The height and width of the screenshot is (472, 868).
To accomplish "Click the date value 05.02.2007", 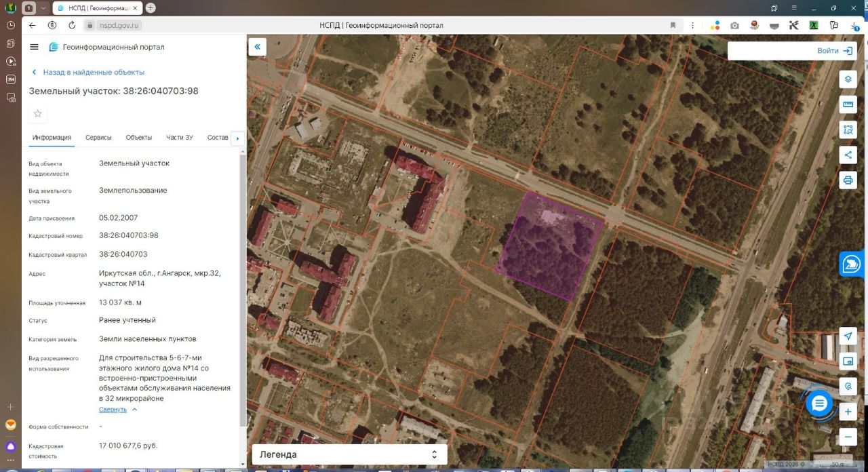I will (119, 218).
